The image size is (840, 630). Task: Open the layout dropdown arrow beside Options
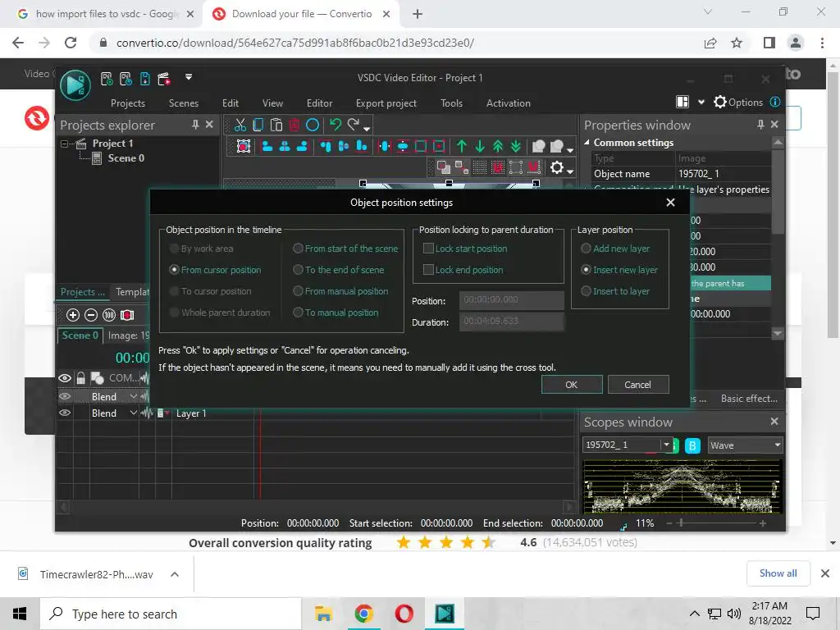coord(701,102)
